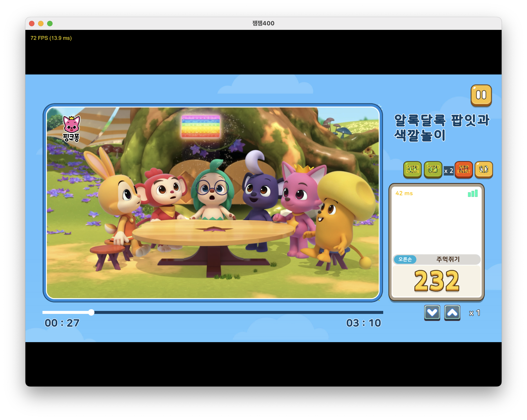Click the 오른손 hand label pill
Viewport: 527px width, 420px height.
coord(405,259)
